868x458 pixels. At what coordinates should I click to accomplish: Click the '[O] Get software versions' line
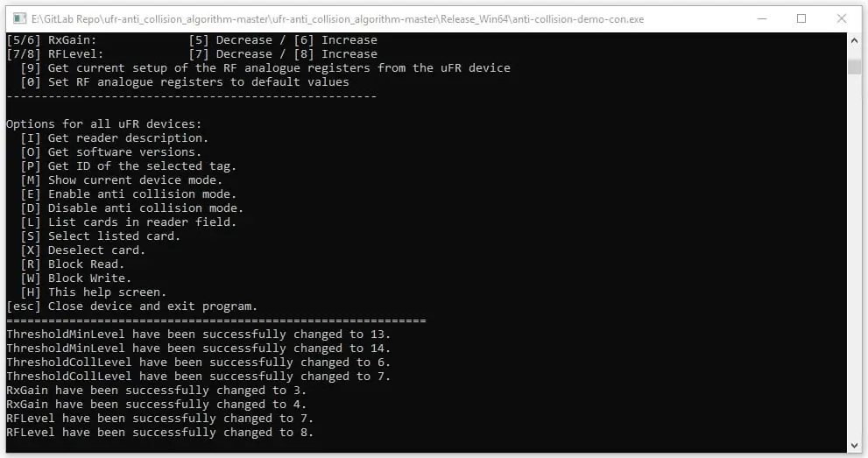(111, 151)
